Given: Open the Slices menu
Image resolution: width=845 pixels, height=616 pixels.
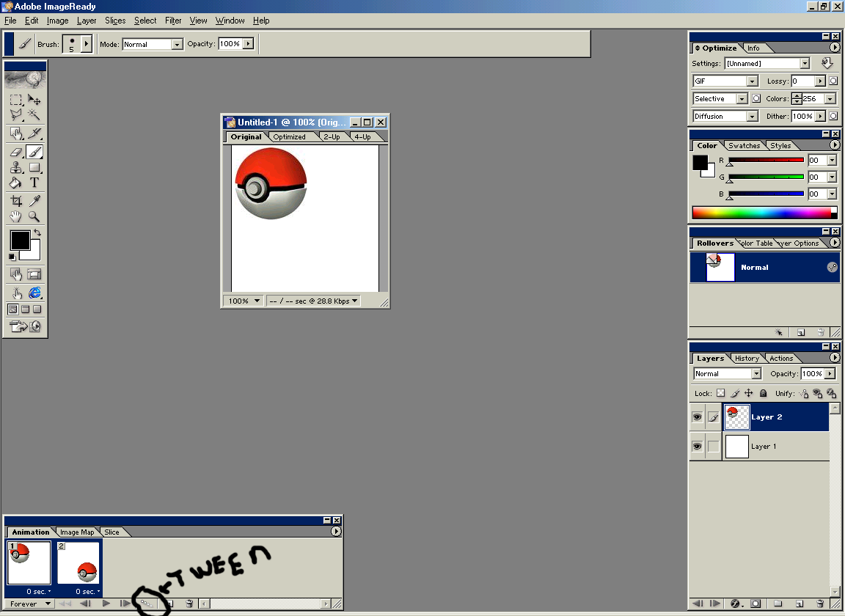Looking at the screenshot, I should tap(115, 21).
